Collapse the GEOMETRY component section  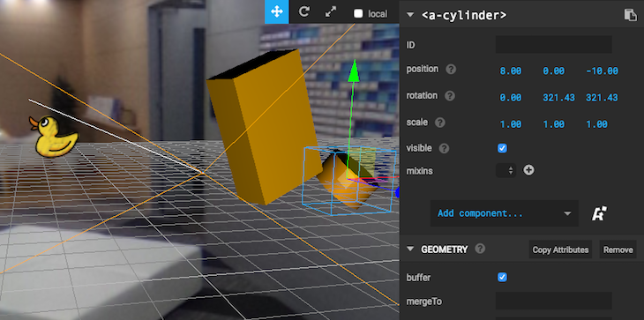(x=410, y=249)
